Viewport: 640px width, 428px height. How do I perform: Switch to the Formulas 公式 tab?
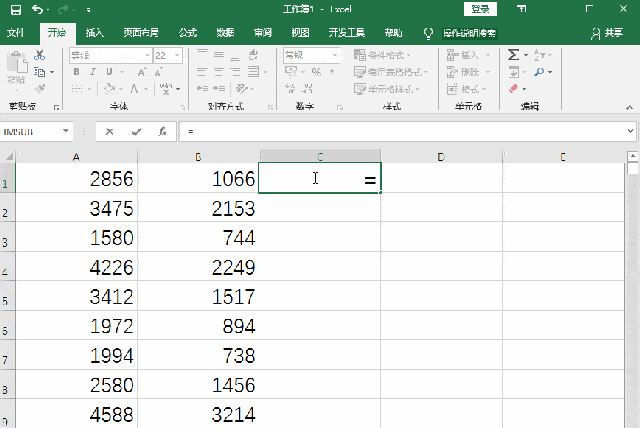188,33
